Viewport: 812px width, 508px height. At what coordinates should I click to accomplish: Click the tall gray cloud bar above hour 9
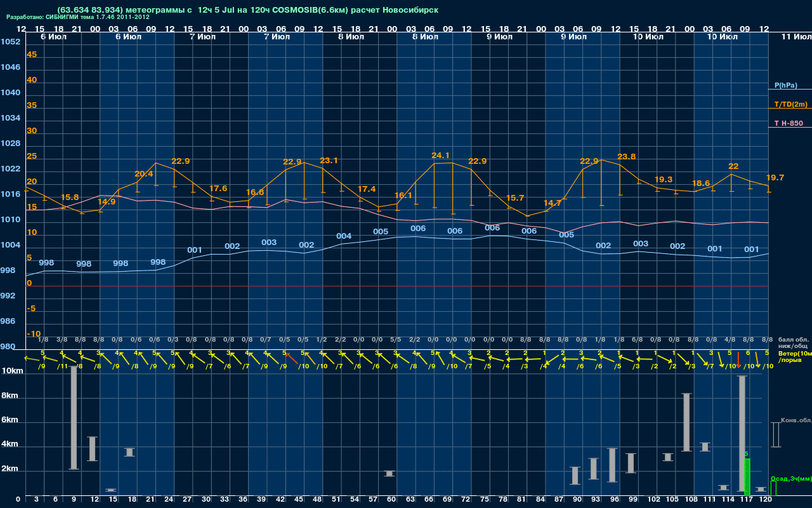[x=74, y=418]
